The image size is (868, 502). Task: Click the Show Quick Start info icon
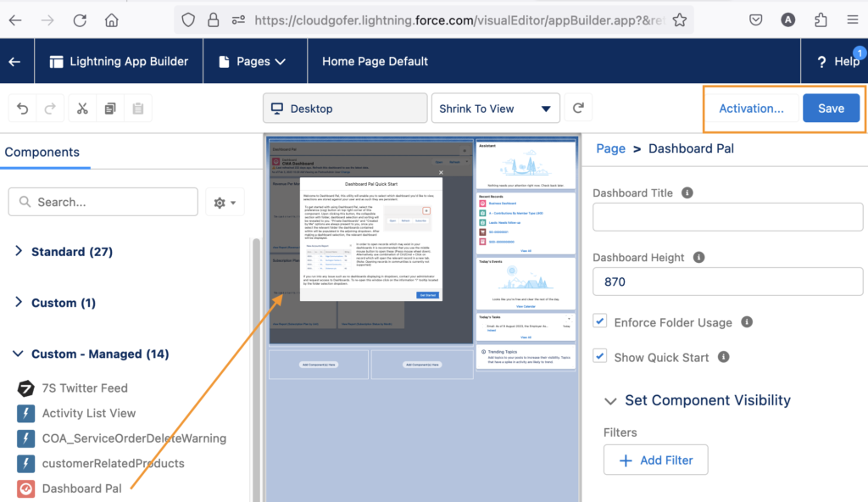[x=724, y=357]
